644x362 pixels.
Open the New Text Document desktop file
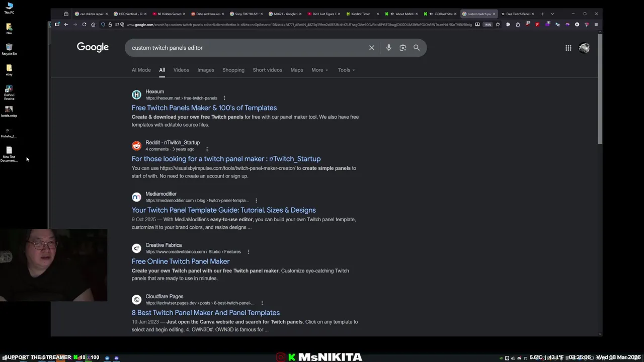click(x=9, y=154)
